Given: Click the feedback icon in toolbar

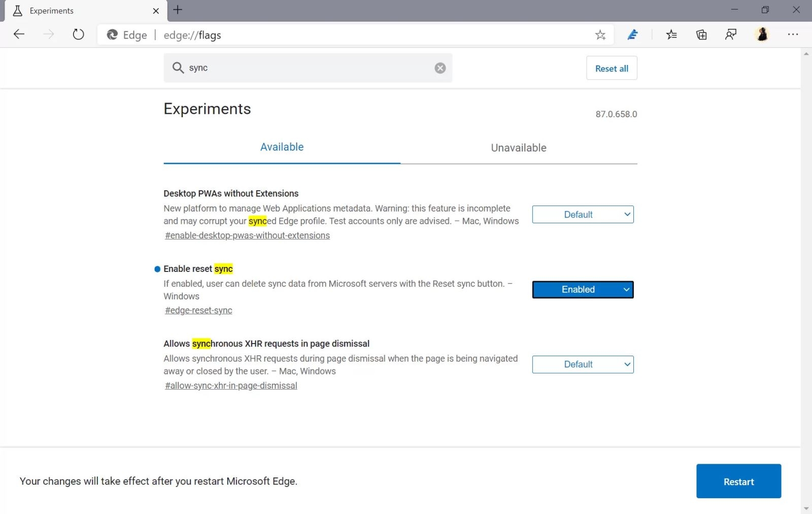Looking at the screenshot, I should tap(731, 35).
